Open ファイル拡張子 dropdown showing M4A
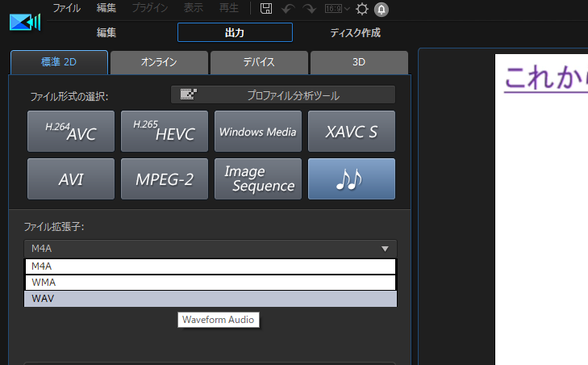588x365 pixels. 211,249
